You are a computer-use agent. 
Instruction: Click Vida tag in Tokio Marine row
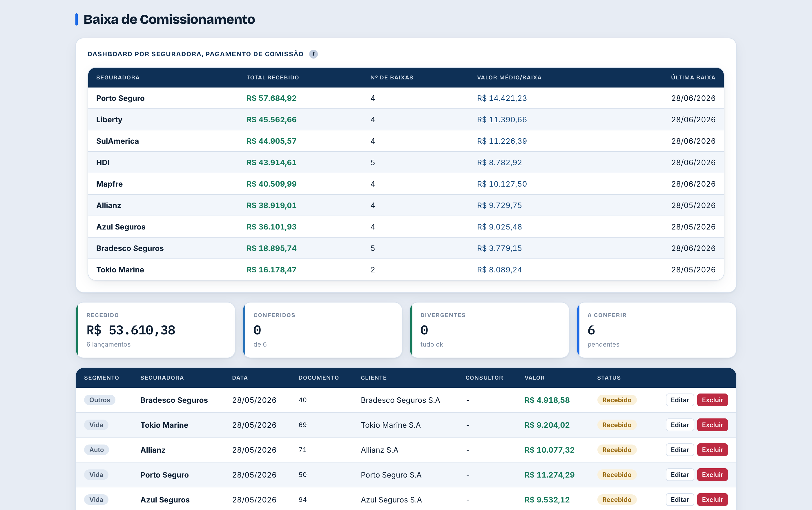pos(96,425)
